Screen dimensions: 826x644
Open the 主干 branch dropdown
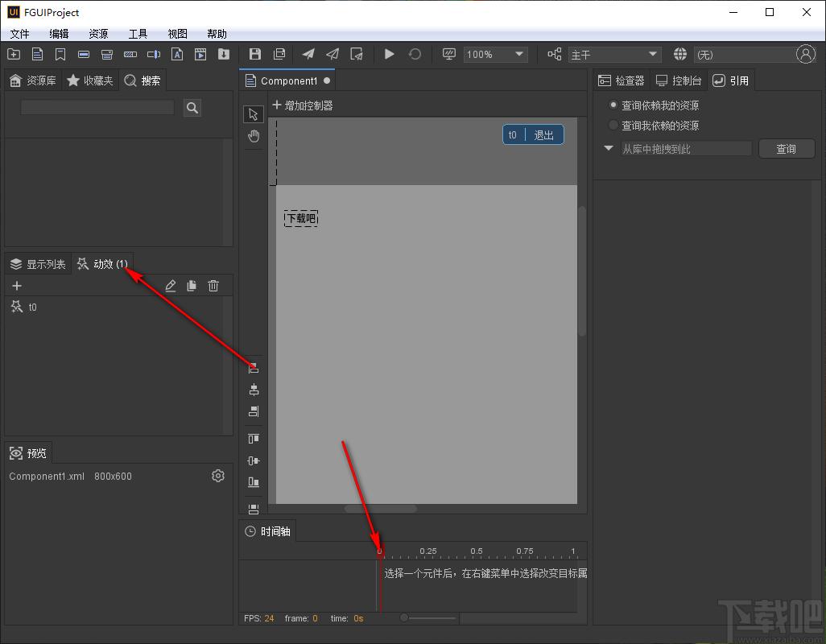point(614,54)
